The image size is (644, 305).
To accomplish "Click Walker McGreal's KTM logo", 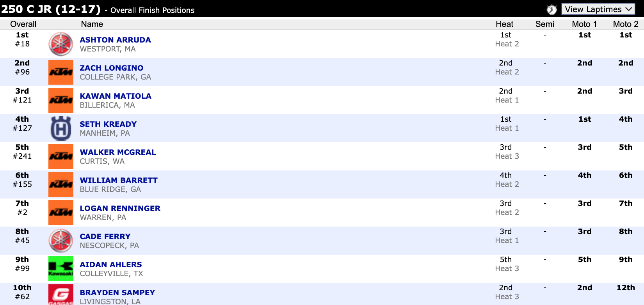I will [x=61, y=156].
